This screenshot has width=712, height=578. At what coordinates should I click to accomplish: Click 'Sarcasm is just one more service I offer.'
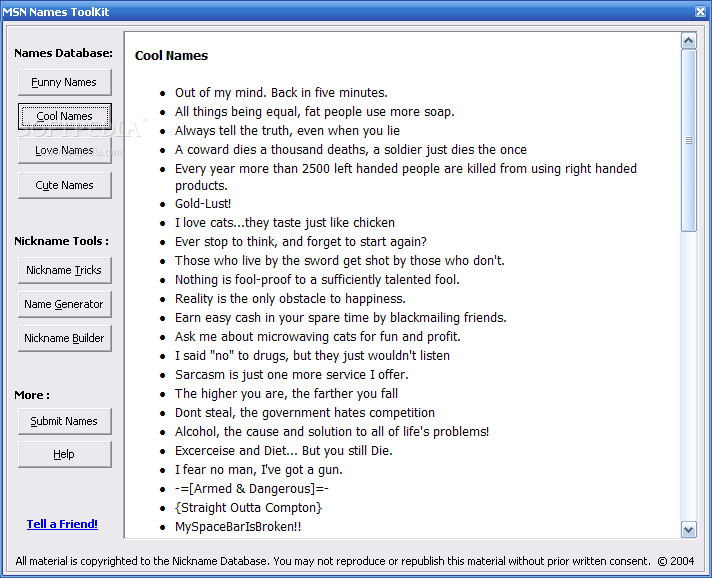point(292,375)
